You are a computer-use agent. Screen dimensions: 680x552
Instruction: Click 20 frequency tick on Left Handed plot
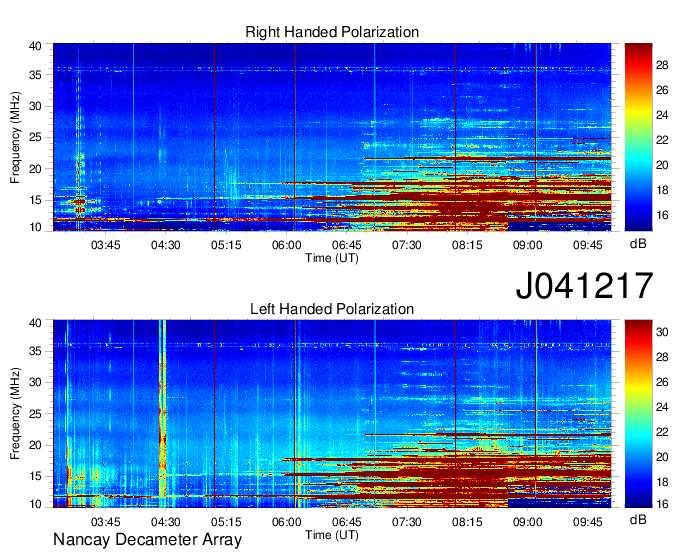tap(35, 445)
